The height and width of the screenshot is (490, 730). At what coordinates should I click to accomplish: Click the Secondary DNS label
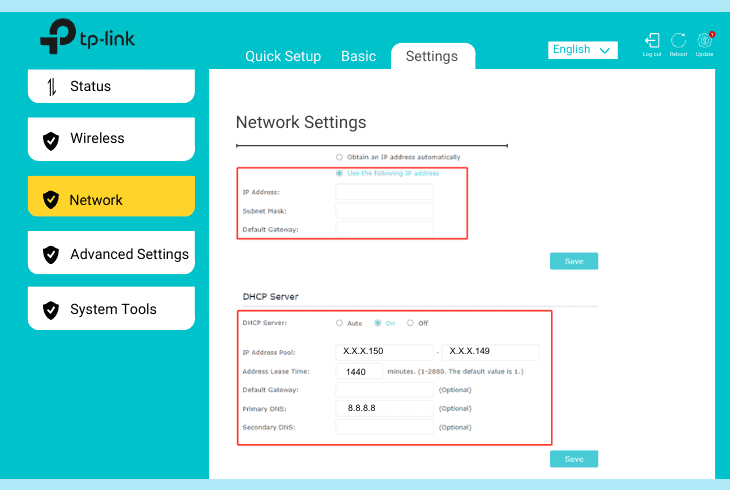pyautogui.click(x=269, y=428)
